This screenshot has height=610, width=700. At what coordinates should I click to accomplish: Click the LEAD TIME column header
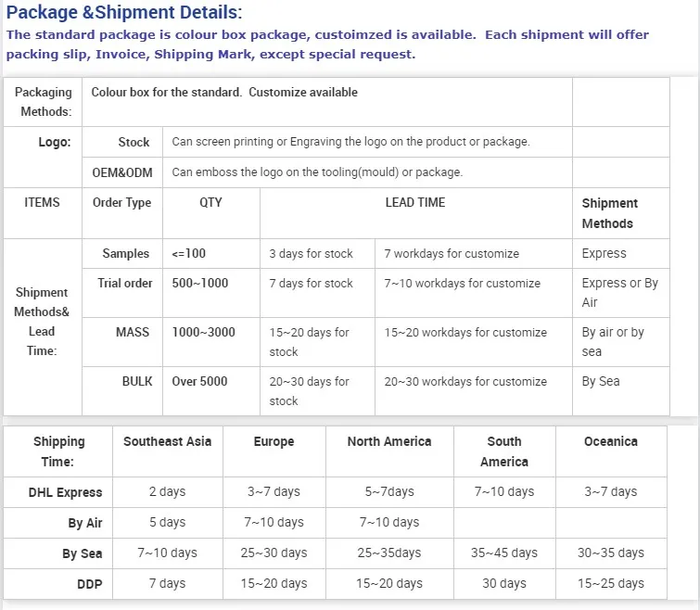pyautogui.click(x=414, y=202)
